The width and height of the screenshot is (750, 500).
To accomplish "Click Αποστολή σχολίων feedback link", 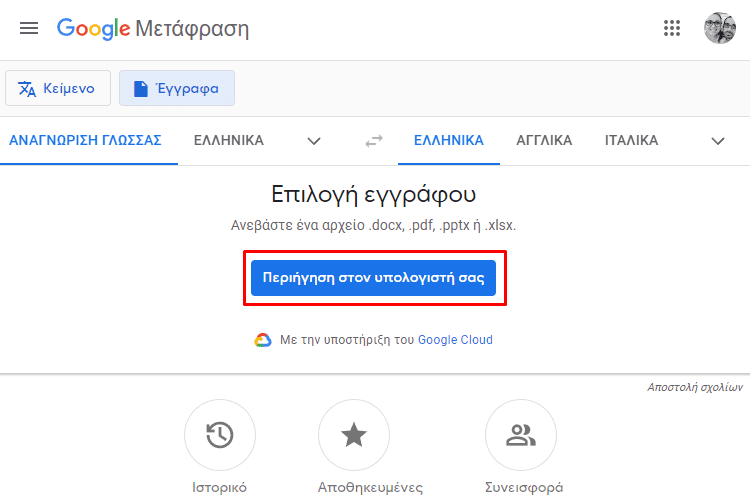I will tap(695, 387).
